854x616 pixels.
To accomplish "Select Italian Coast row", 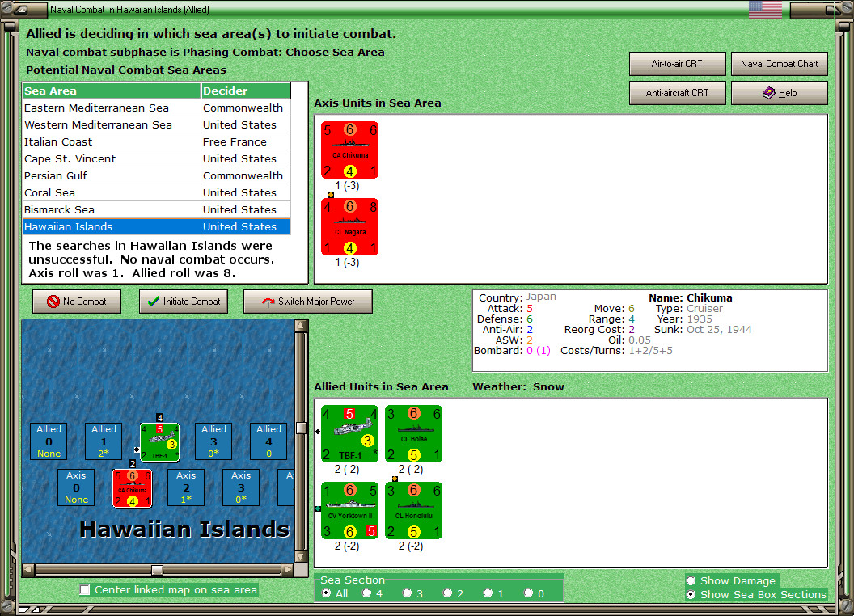I will click(157, 141).
